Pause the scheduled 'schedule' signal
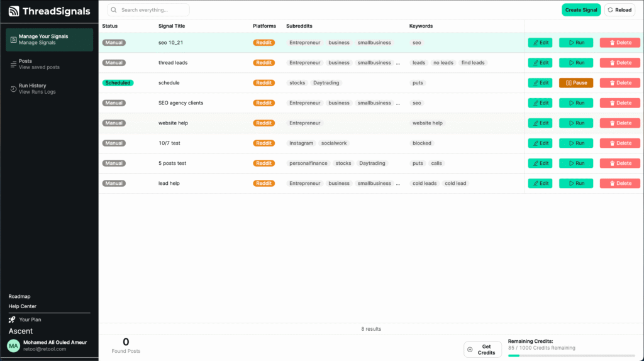The width and height of the screenshot is (644, 361). [x=575, y=83]
